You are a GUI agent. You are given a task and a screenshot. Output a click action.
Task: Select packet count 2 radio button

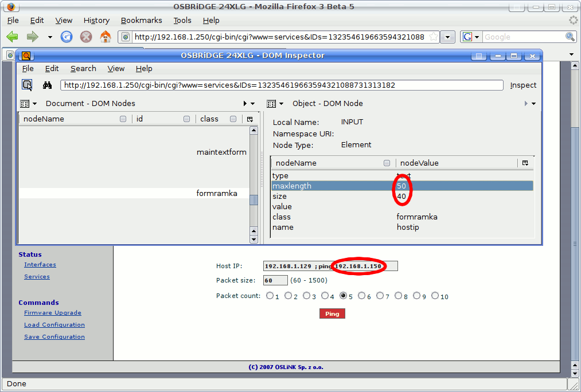click(x=288, y=295)
